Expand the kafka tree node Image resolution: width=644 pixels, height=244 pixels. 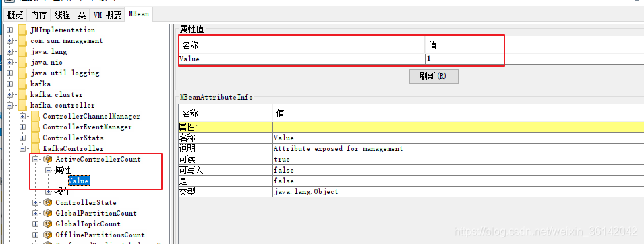click(9, 84)
